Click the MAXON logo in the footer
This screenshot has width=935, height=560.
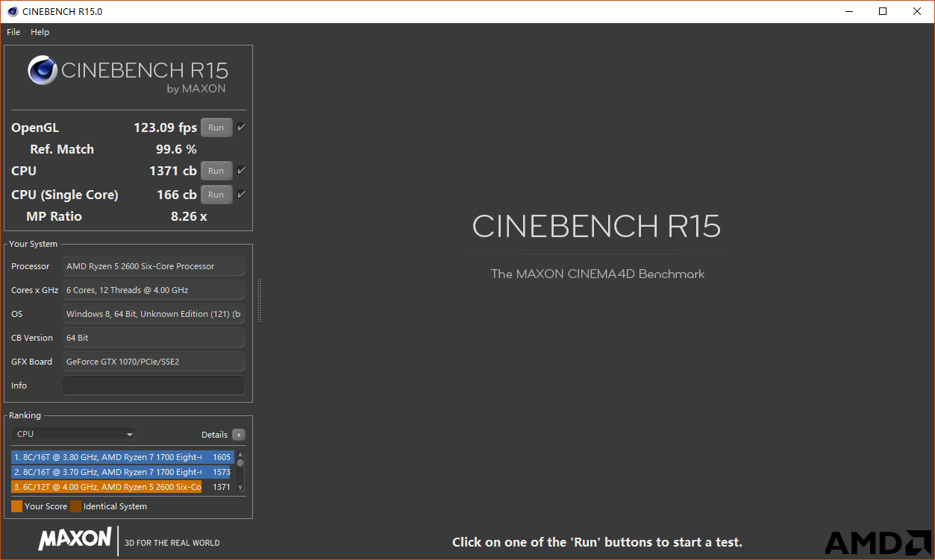click(x=75, y=539)
